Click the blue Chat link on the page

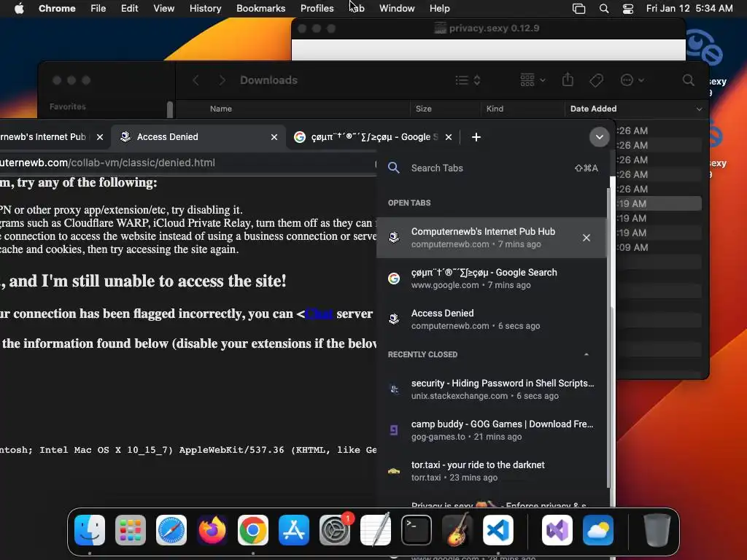pos(319,314)
